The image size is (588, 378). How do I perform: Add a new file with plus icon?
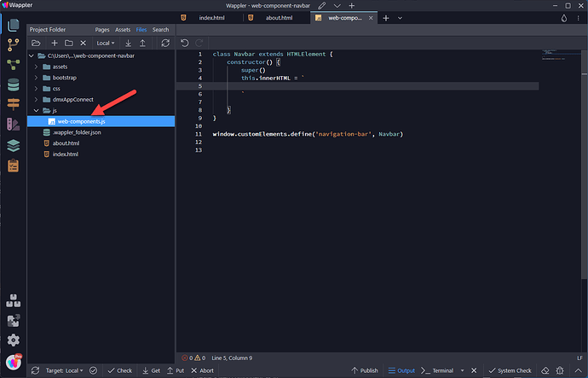pos(55,44)
